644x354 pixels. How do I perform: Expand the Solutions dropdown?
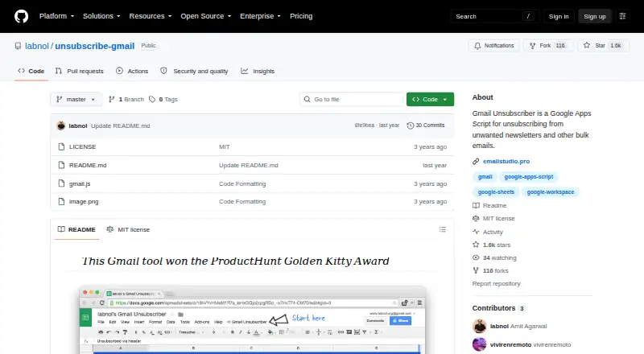pyautogui.click(x=101, y=16)
